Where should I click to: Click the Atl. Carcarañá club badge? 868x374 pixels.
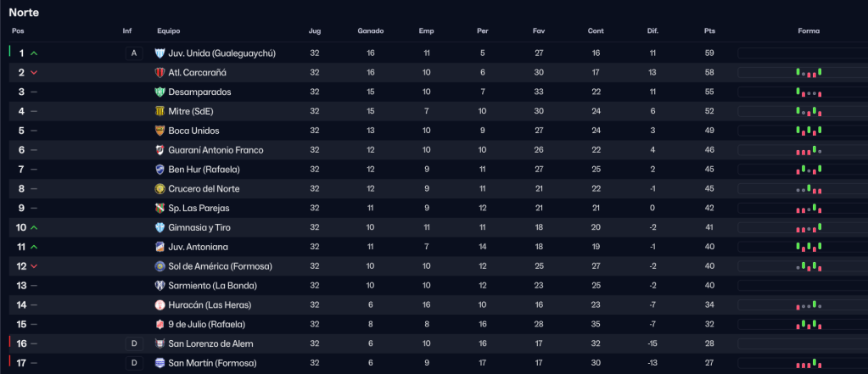tap(160, 73)
